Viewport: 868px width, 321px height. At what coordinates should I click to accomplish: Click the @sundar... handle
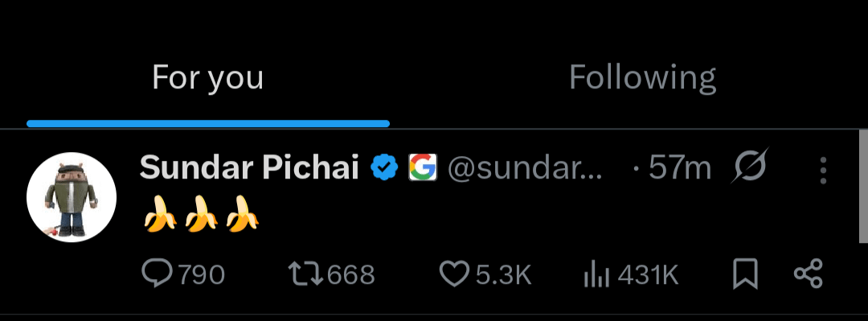[x=524, y=168]
